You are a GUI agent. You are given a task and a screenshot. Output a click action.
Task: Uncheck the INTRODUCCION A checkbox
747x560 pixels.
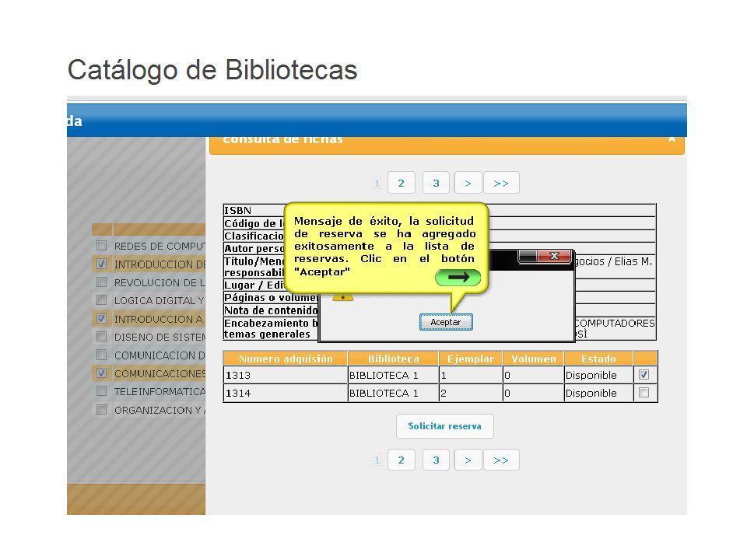tap(101, 319)
